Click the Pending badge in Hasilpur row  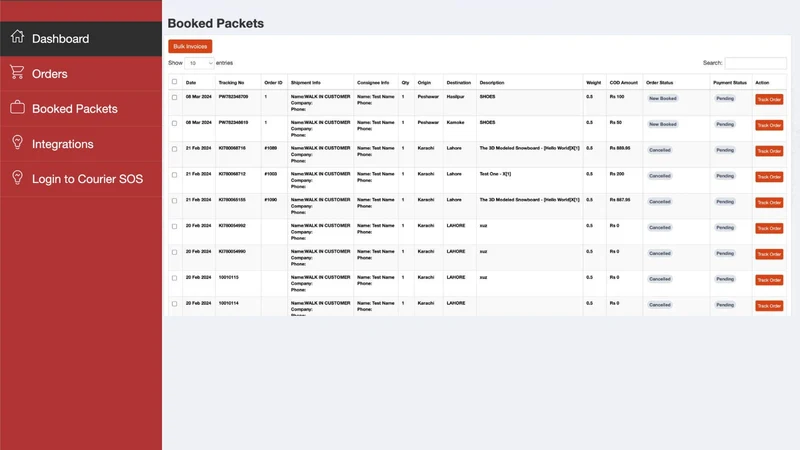724,98
